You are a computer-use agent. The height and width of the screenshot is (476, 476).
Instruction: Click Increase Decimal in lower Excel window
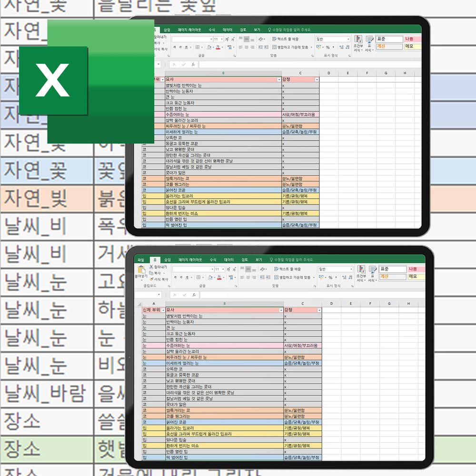(344, 278)
